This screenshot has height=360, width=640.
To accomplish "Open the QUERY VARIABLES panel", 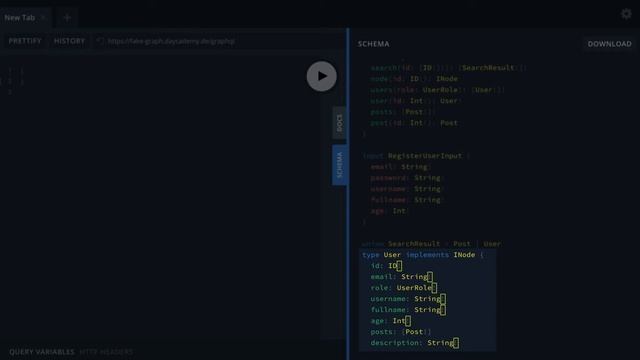I will click(x=42, y=352).
